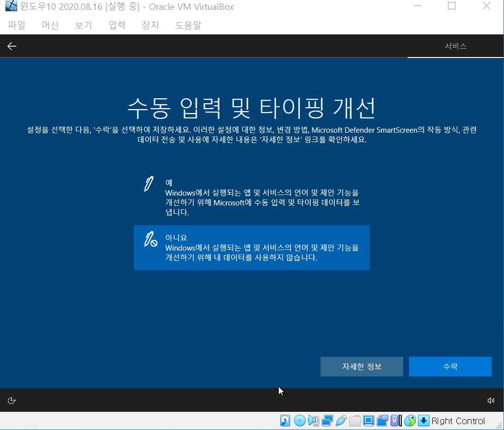Open the 보기 menu
The width and height of the screenshot is (504, 430).
click(84, 25)
